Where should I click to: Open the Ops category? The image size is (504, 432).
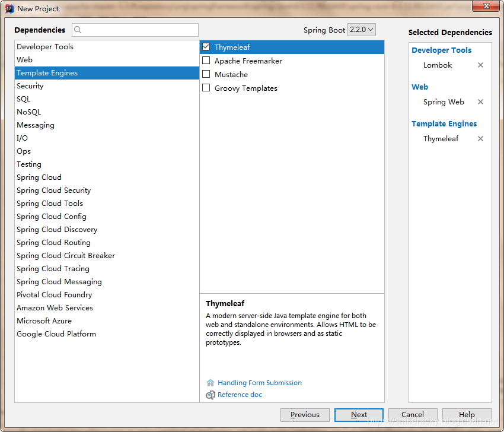(x=107, y=151)
